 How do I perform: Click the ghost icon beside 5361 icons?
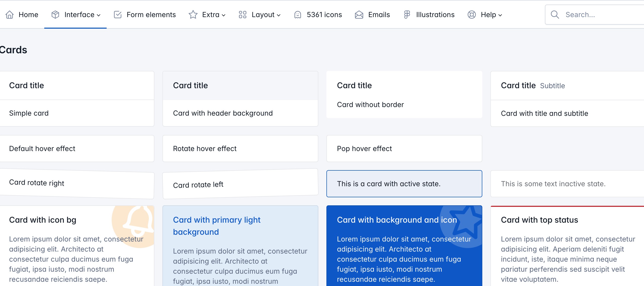pyautogui.click(x=298, y=15)
